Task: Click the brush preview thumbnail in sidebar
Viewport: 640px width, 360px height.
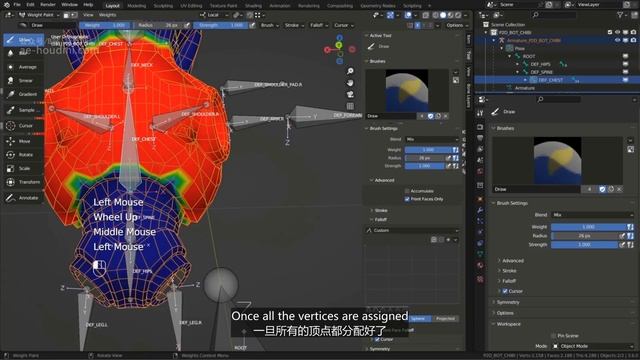Action: [407, 90]
